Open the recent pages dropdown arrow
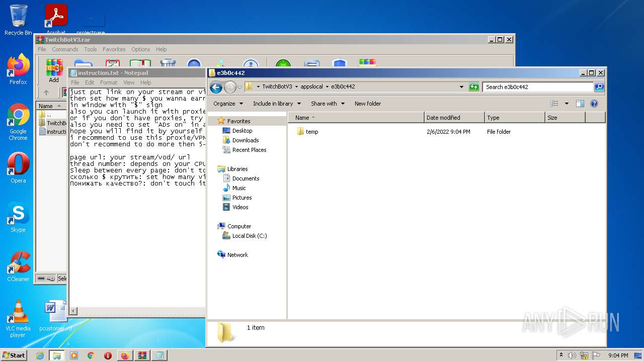Viewport: 644px width, 362px height. pyautogui.click(x=239, y=87)
